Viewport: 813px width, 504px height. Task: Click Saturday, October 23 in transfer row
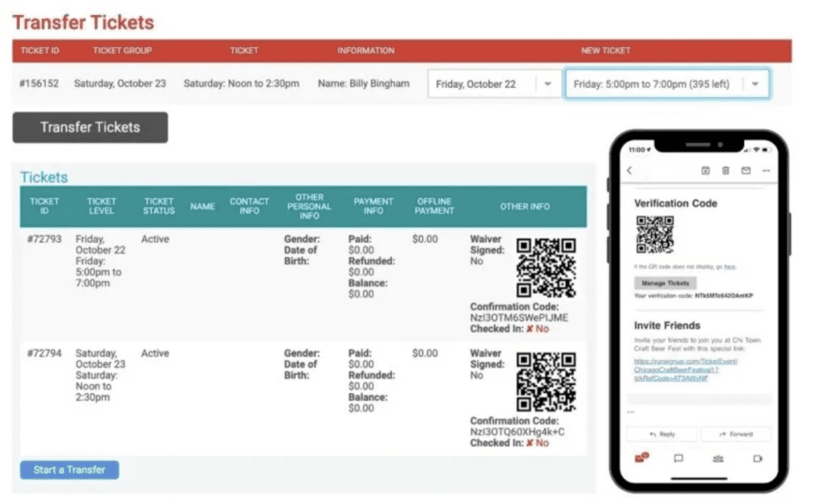click(x=120, y=83)
